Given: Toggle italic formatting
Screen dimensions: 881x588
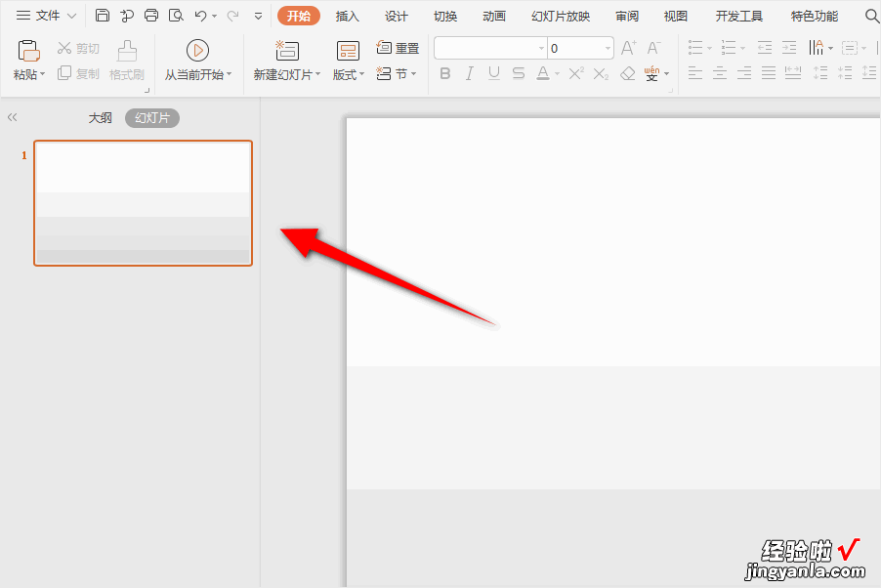Looking at the screenshot, I should [469, 73].
